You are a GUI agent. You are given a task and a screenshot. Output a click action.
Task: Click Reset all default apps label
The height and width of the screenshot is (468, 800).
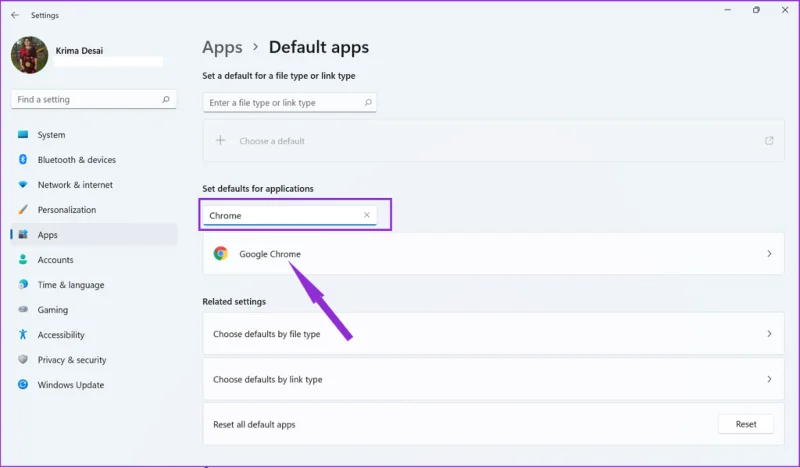(x=254, y=425)
